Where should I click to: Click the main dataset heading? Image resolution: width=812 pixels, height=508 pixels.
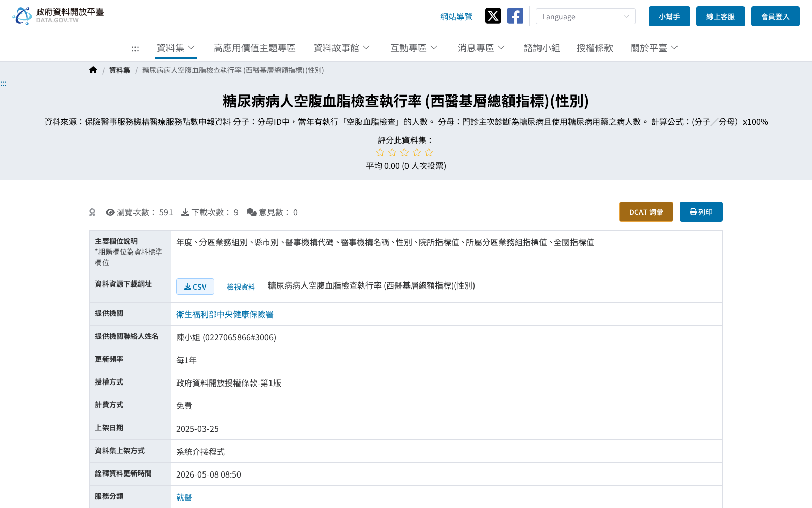406,101
